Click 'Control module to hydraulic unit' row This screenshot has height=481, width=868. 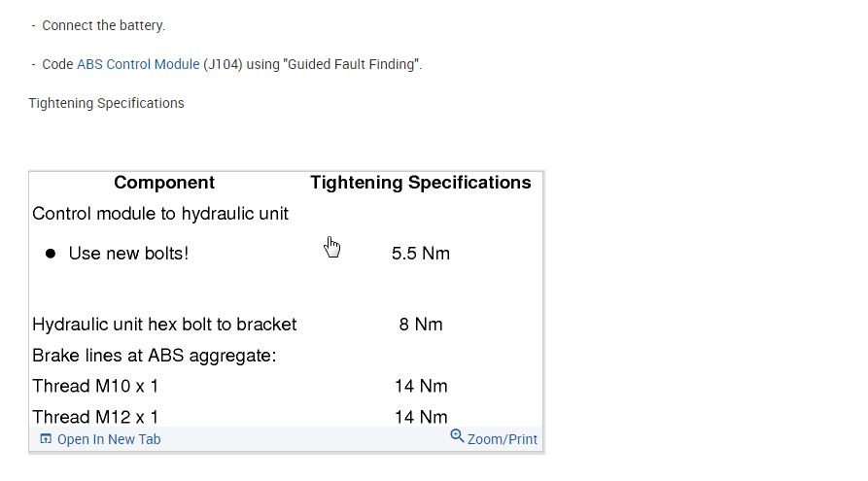160,214
